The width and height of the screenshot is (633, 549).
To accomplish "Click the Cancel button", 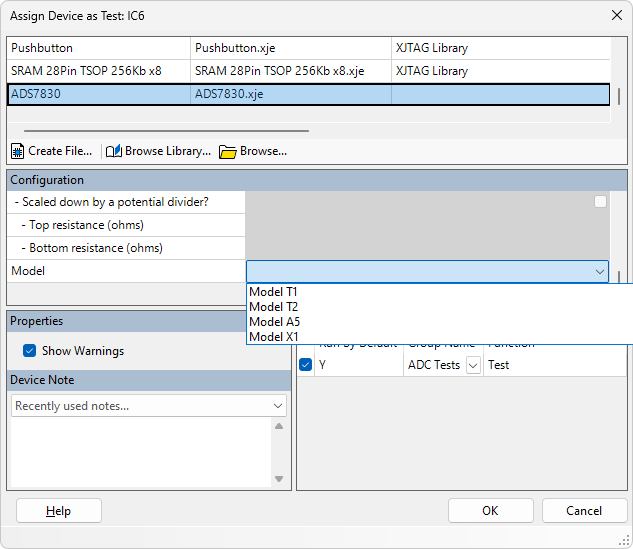I will coord(584,511).
